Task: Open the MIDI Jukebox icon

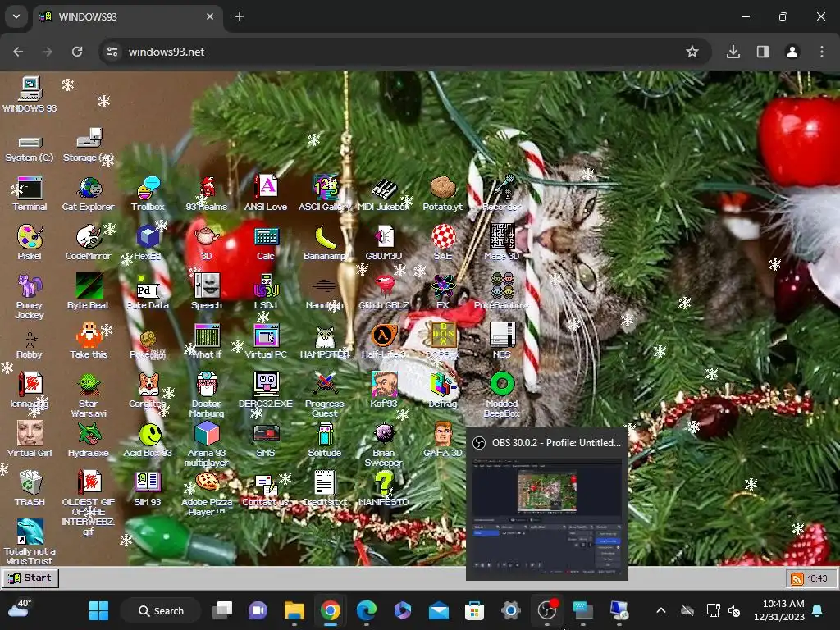Action: (x=384, y=189)
